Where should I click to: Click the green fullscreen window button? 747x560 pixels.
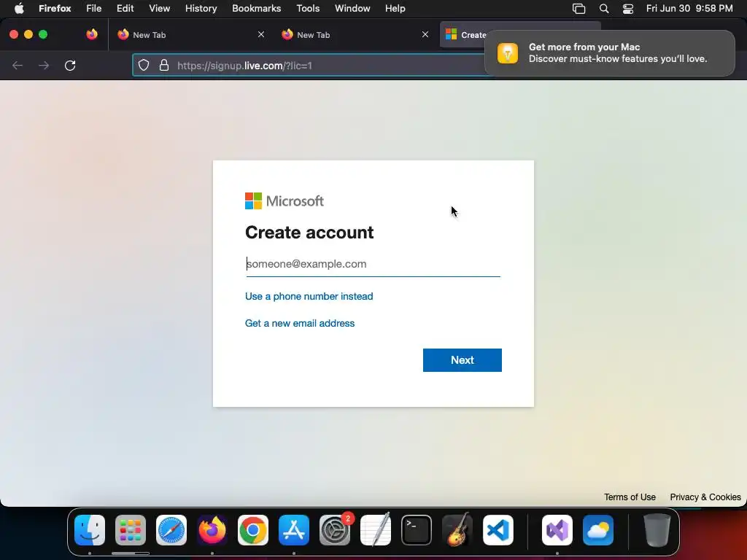(43, 34)
